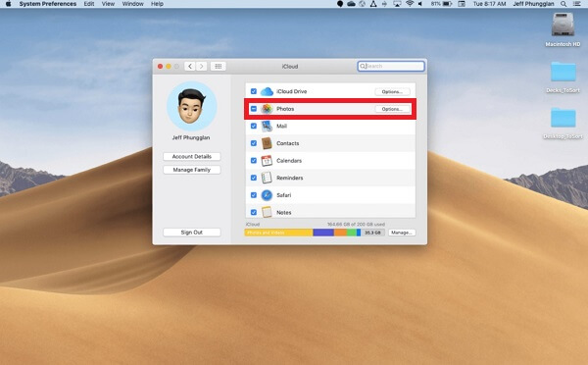Open iCloud Drive Options

pos(392,91)
